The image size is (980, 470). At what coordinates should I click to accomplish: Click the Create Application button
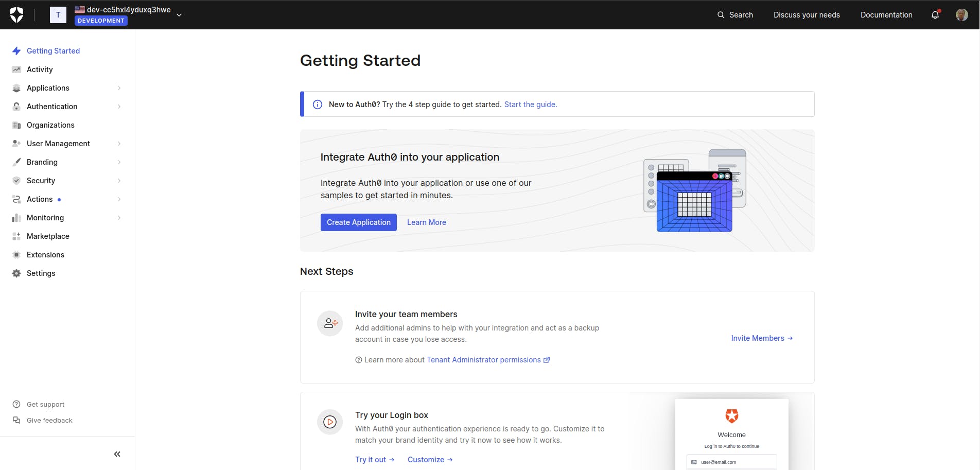[x=358, y=222]
